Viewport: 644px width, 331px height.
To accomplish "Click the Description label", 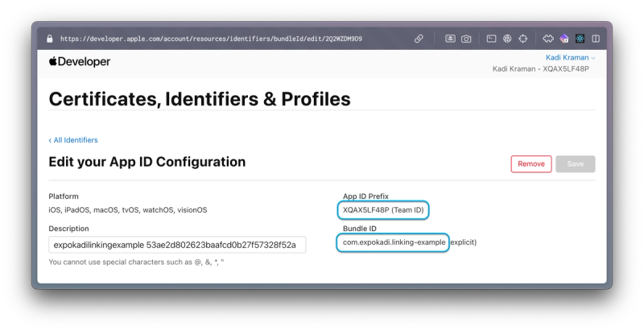I will pyautogui.click(x=68, y=229).
